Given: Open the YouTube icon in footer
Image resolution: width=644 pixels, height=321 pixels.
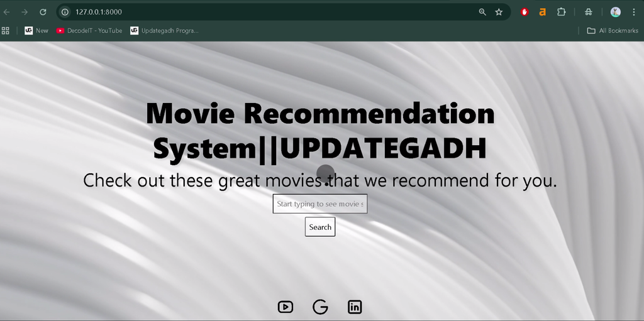Looking at the screenshot, I should (286, 307).
